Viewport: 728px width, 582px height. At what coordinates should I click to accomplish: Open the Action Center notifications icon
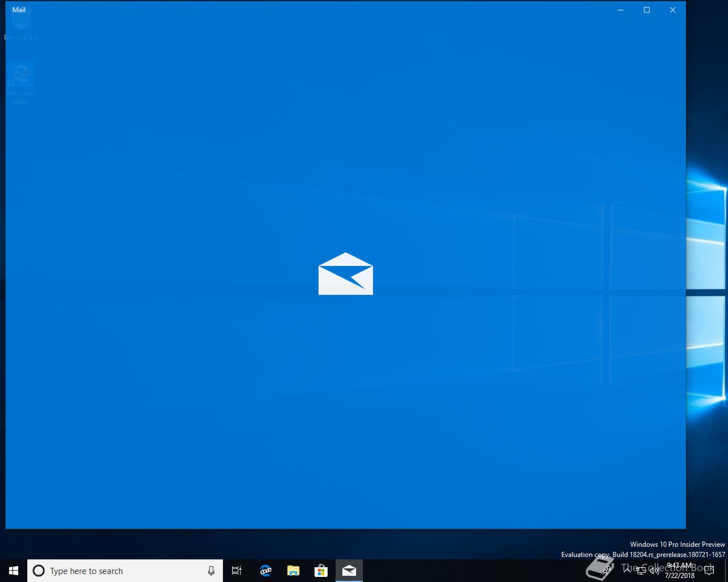709,571
